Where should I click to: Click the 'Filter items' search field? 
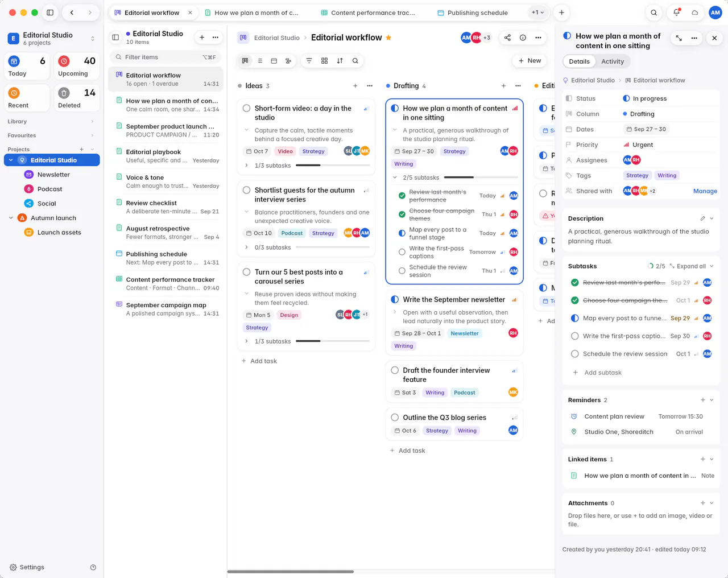point(166,57)
